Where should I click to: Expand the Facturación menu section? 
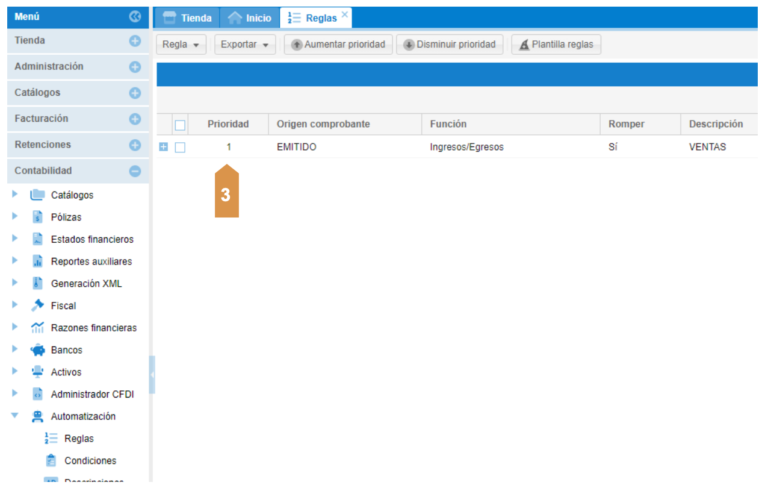click(135, 119)
